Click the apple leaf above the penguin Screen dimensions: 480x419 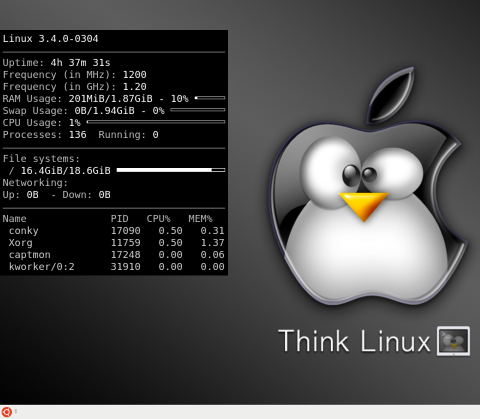[x=391, y=94]
